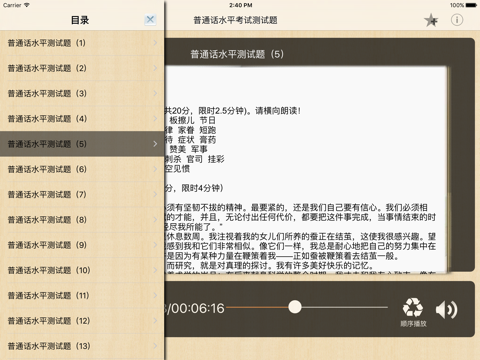Open 普通话水平测试题 (11) in the list

pos(82,295)
